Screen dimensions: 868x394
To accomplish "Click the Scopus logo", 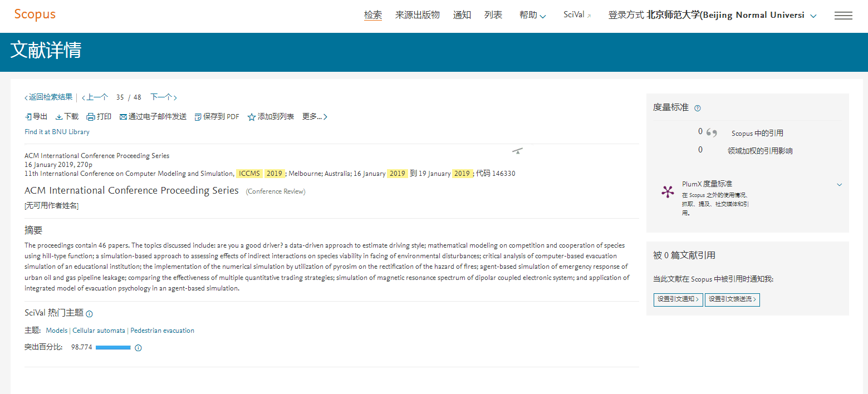I will click(x=35, y=15).
